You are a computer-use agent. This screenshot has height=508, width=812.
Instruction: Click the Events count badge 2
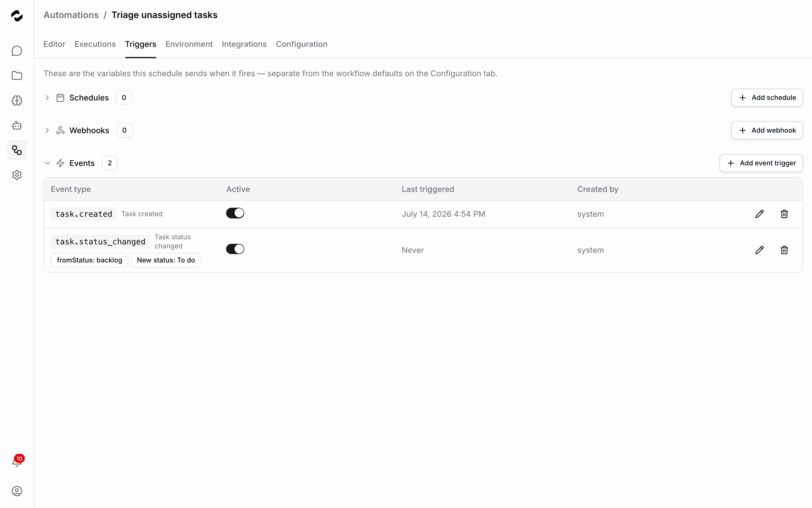pyautogui.click(x=110, y=163)
